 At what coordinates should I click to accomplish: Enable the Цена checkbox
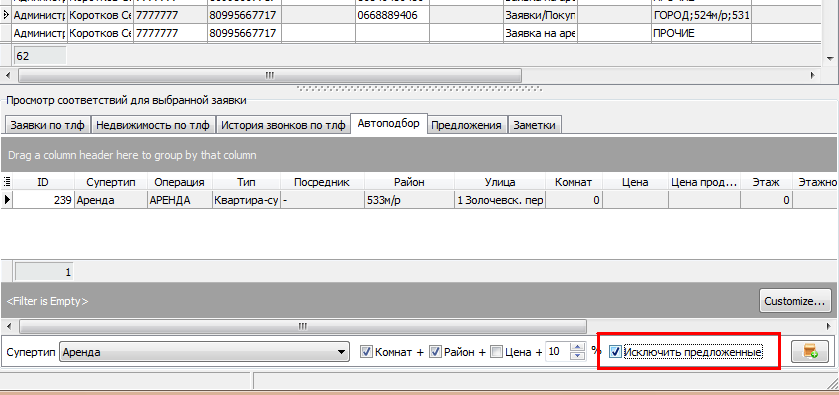[x=497, y=352]
